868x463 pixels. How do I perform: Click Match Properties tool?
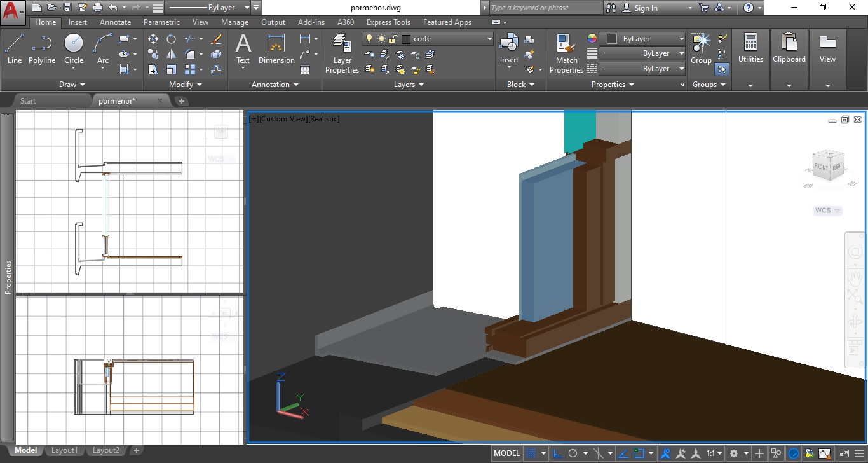click(566, 53)
